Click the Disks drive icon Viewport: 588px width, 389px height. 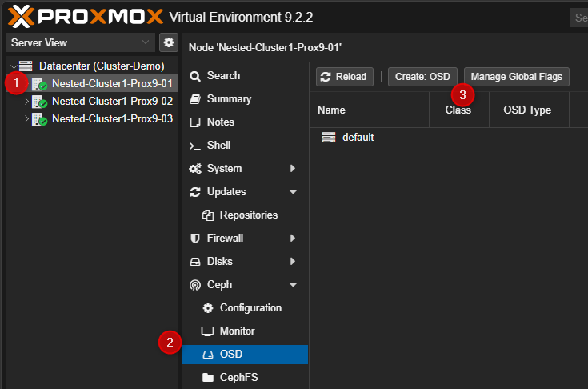click(x=195, y=262)
